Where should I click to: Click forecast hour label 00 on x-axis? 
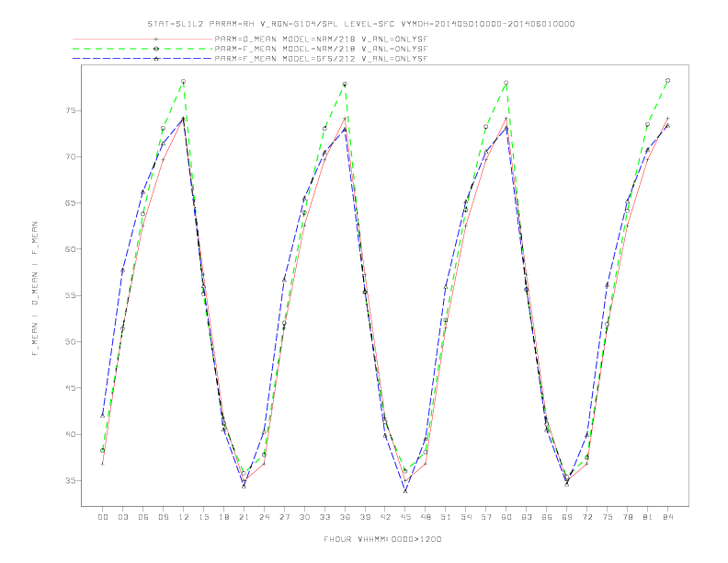103,517
